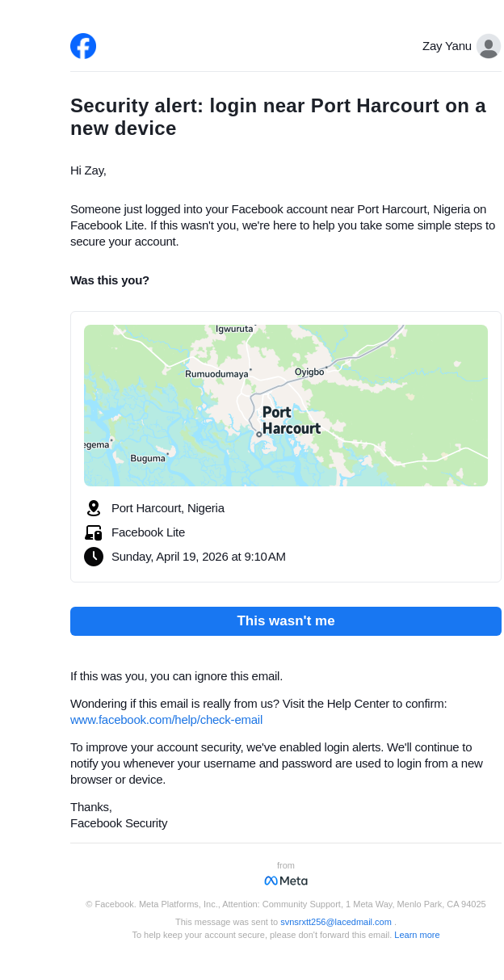Viewport: 504px width, 980px height.
Task: Click the Port Harcourt map image
Action: pyautogui.click(x=286, y=406)
